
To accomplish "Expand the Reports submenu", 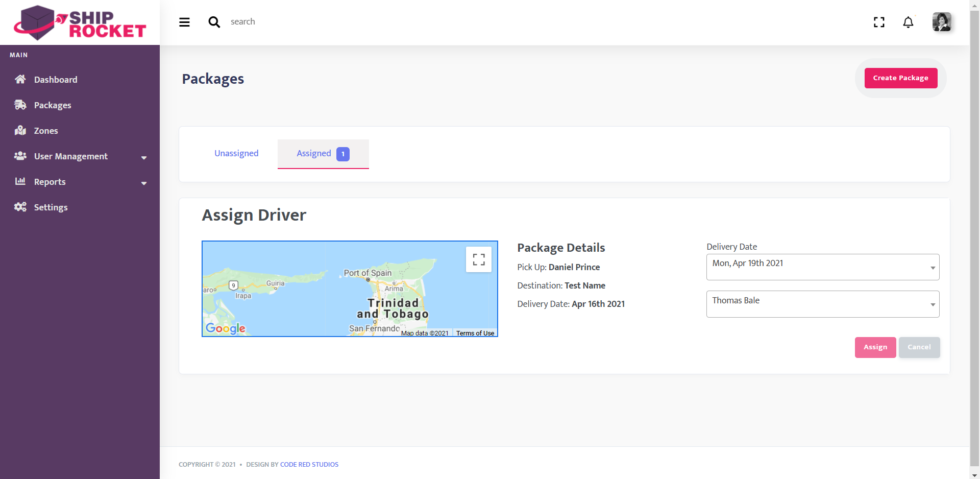I will click(80, 182).
